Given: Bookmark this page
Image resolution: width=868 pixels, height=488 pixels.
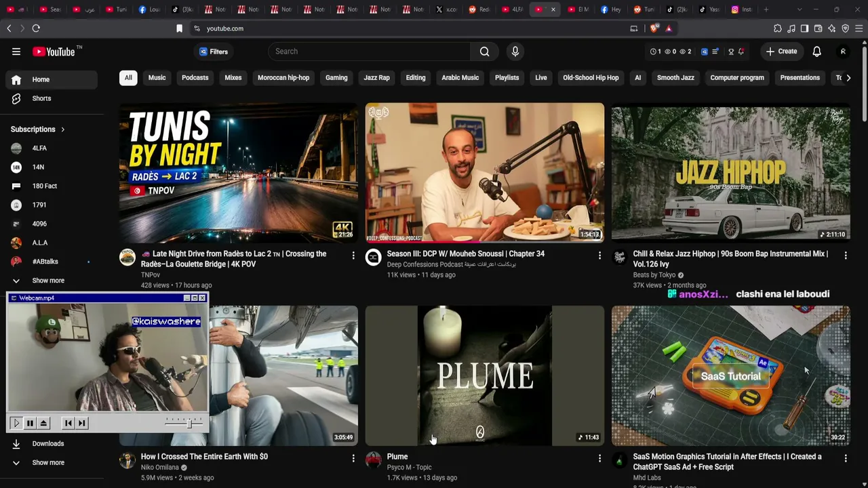Looking at the screenshot, I should [x=179, y=28].
